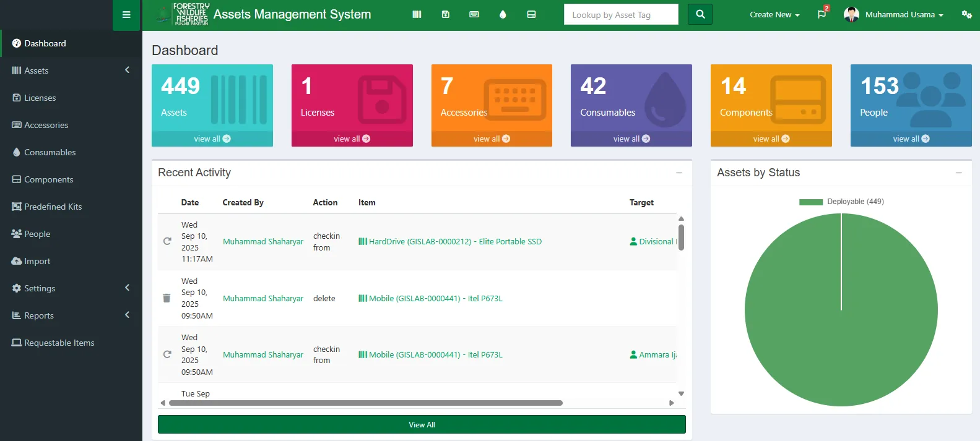980x441 pixels.
Task: Open the Consumables droplet icon in top navbar
Action: [503, 14]
